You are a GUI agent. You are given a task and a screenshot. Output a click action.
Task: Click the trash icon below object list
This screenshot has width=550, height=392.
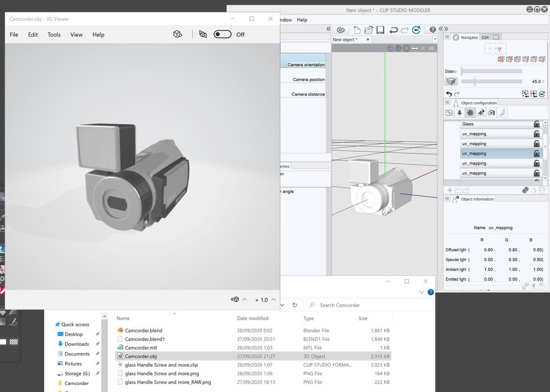[542, 190]
